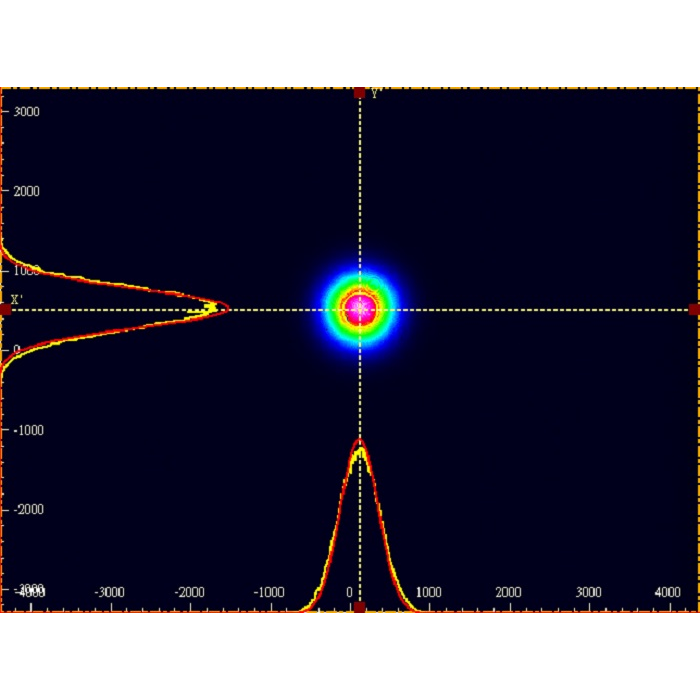The image size is (700, 700).
Task: Click the -1000 tick label on the horizontal axis
Action: 269,593
